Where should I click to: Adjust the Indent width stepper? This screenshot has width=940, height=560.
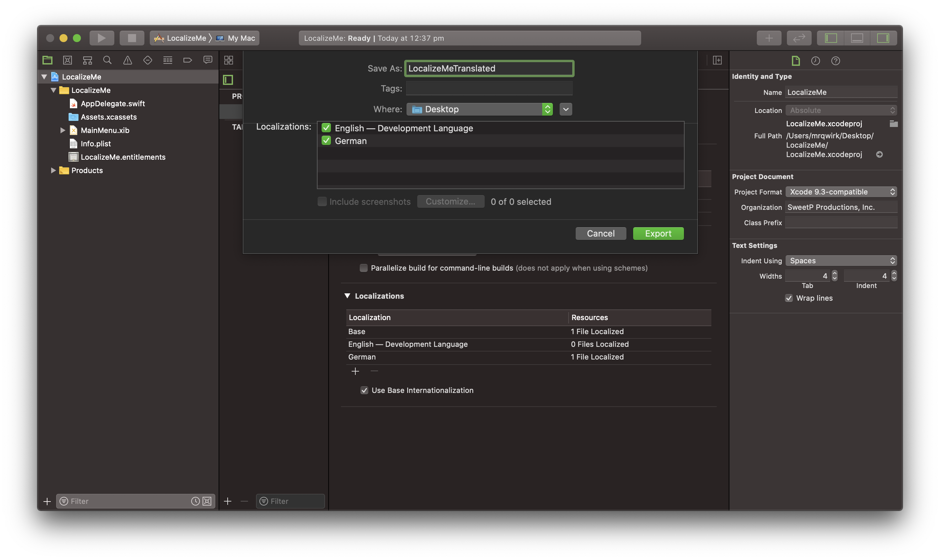(x=894, y=276)
